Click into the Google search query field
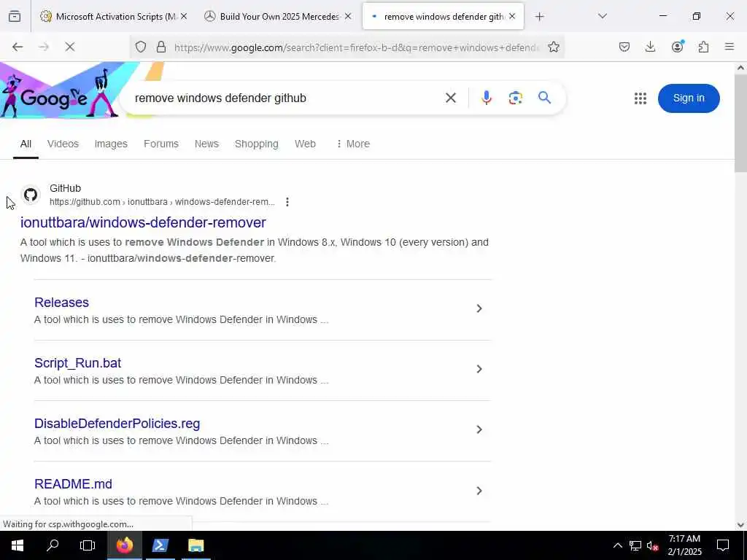747x560 pixels. tap(286, 98)
